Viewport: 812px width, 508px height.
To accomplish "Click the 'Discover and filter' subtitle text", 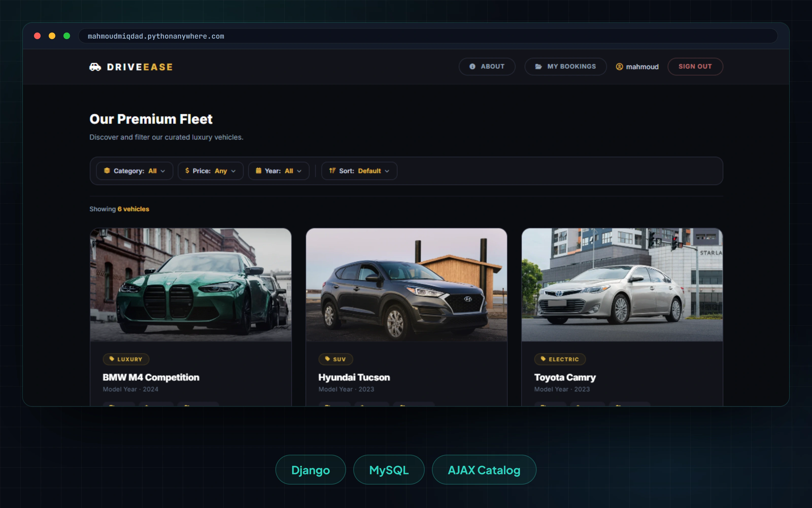I will [166, 137].
